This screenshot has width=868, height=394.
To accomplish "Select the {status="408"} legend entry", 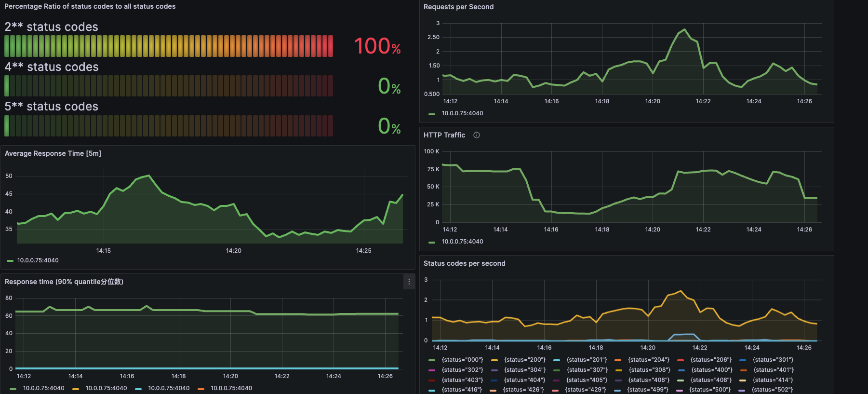I will (x=711, y=380).
